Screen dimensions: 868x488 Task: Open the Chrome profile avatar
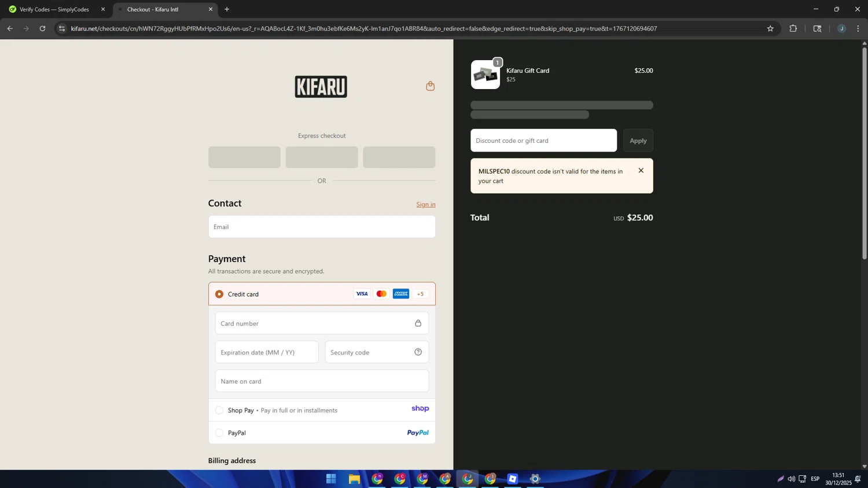[x=841, y=28]
